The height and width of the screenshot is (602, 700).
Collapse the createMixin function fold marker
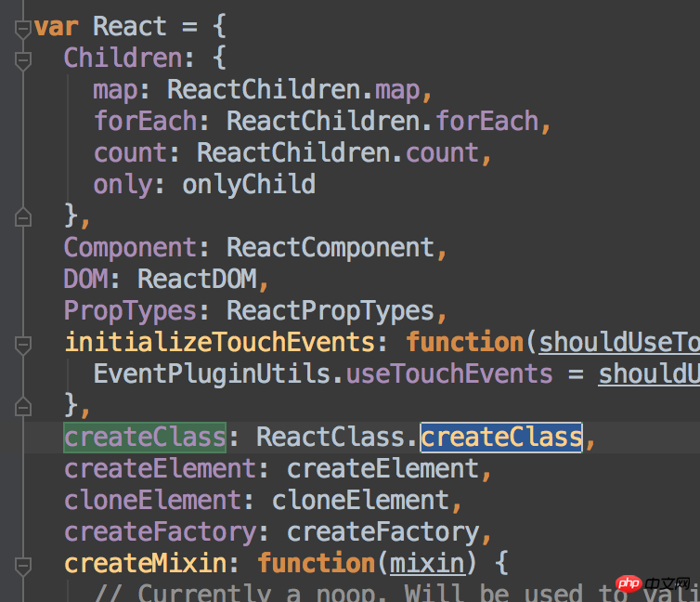coord(23,566)
